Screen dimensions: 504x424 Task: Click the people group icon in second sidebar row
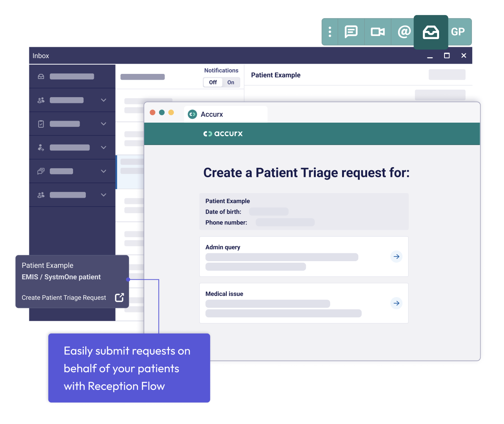[41, 100]
